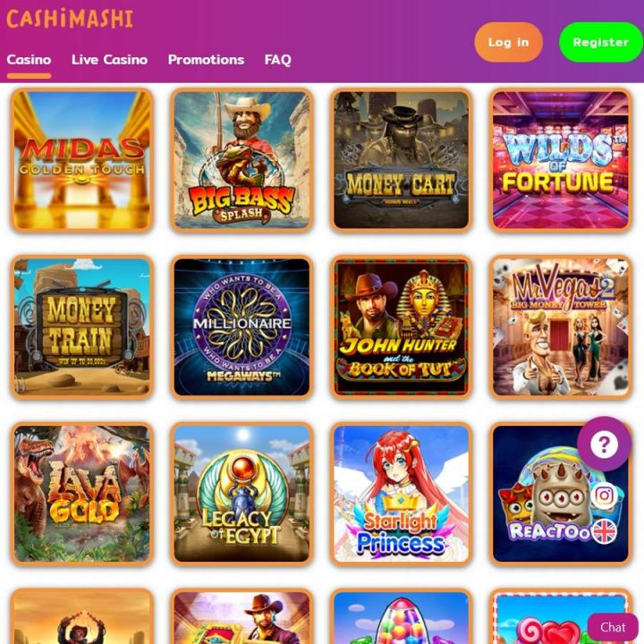The width and height of the screenshot is (644, 644).
Task: Open the Lava Gold game thumbnail
Action: (82, 494)
